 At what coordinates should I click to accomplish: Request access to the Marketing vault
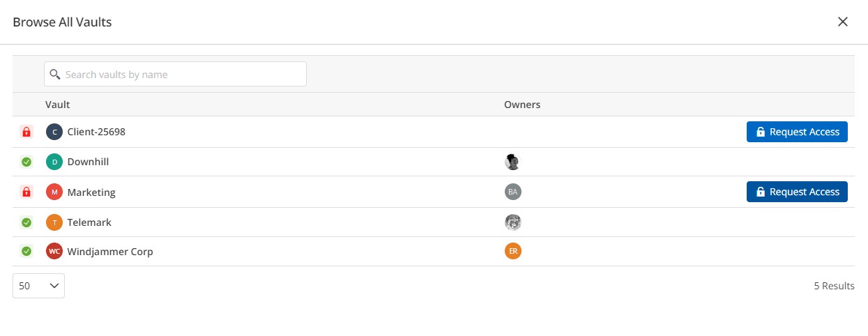coord(797,192)
